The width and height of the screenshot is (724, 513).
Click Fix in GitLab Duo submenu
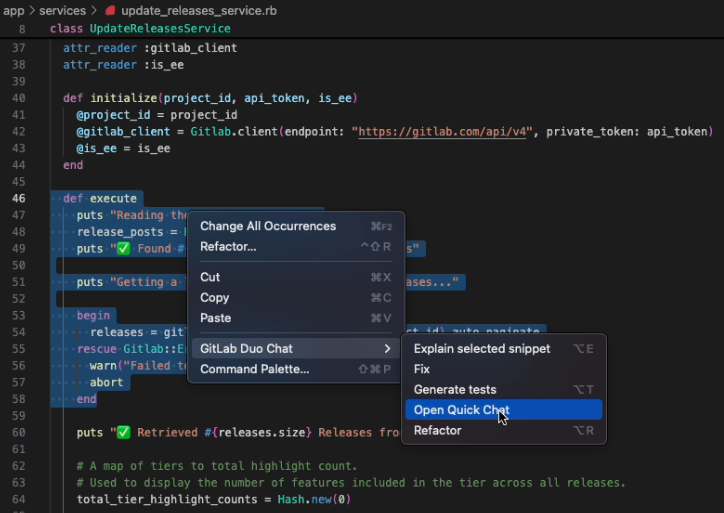click(x=422, y=369)
